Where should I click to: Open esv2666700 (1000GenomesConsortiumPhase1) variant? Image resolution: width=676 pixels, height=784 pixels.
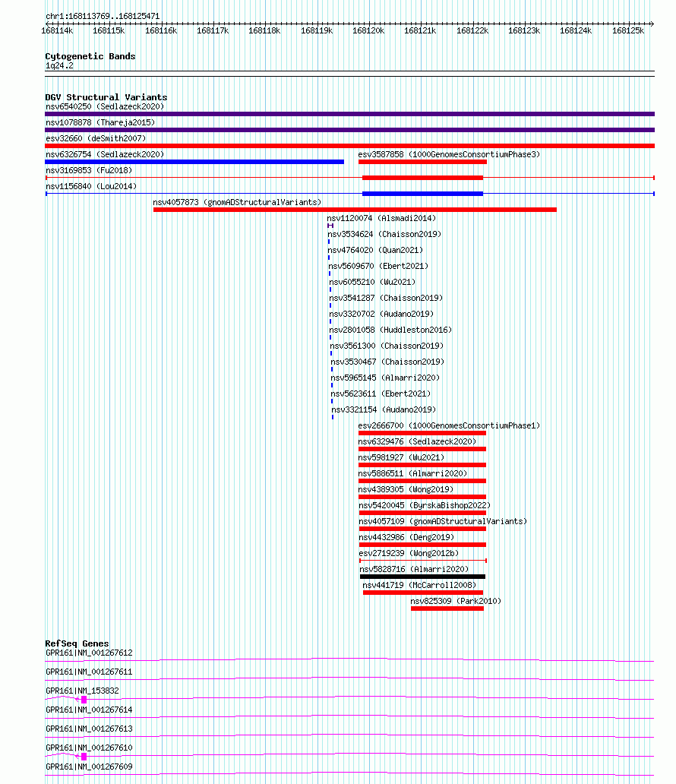(449, 426)
